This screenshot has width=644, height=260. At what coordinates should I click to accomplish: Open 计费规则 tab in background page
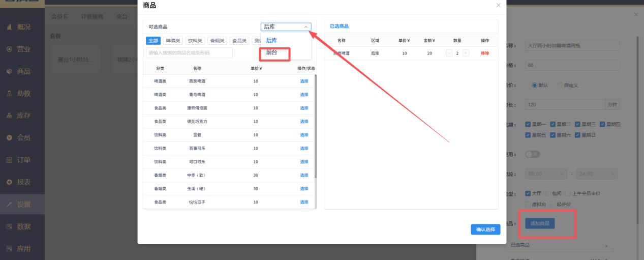tap(92, 16)
